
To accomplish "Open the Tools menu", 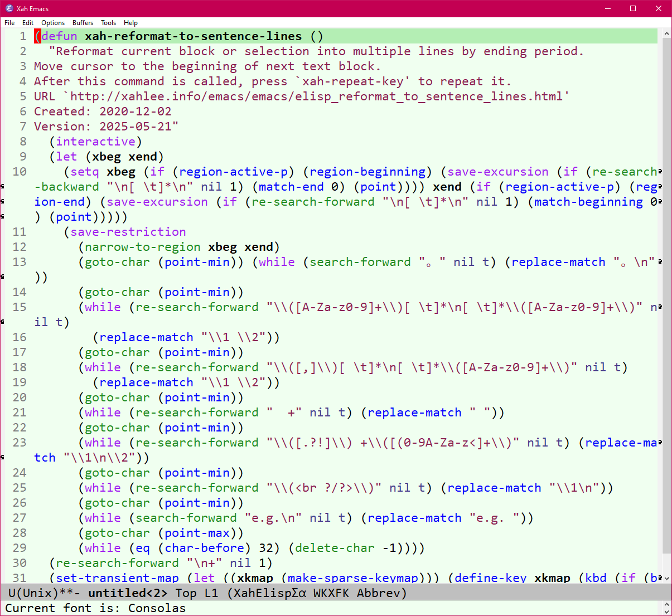I will 108,23.
